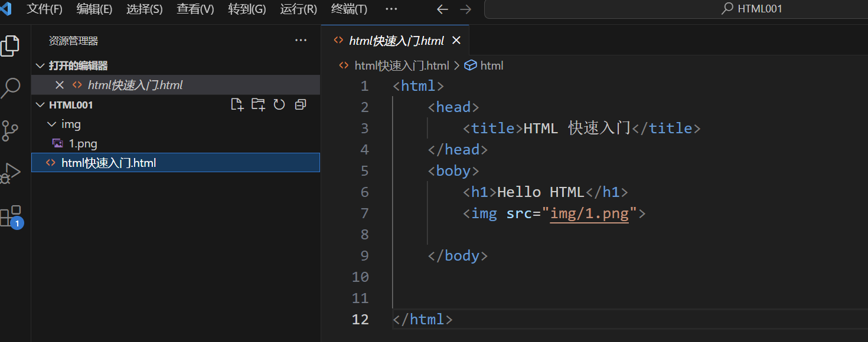Screen dimensions: 868x342
Task: Click the img/1.png link in code
Action: pyautogui.click(x=589, y=213)
